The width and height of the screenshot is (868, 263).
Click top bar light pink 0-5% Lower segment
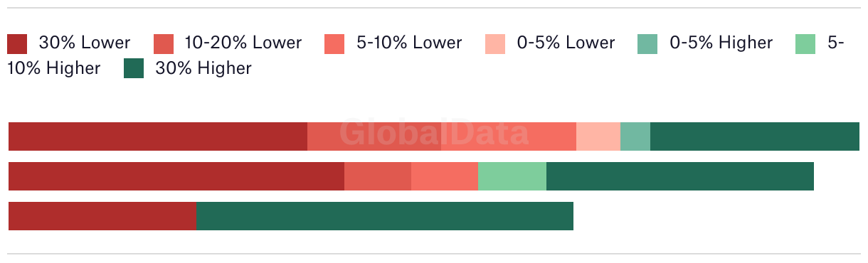(598, 136)
